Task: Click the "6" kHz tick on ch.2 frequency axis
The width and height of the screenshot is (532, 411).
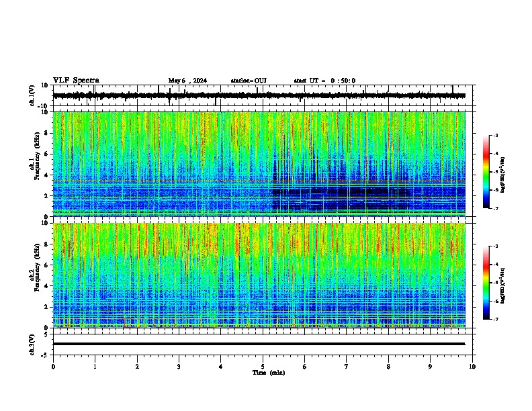Action: [47, 265]
